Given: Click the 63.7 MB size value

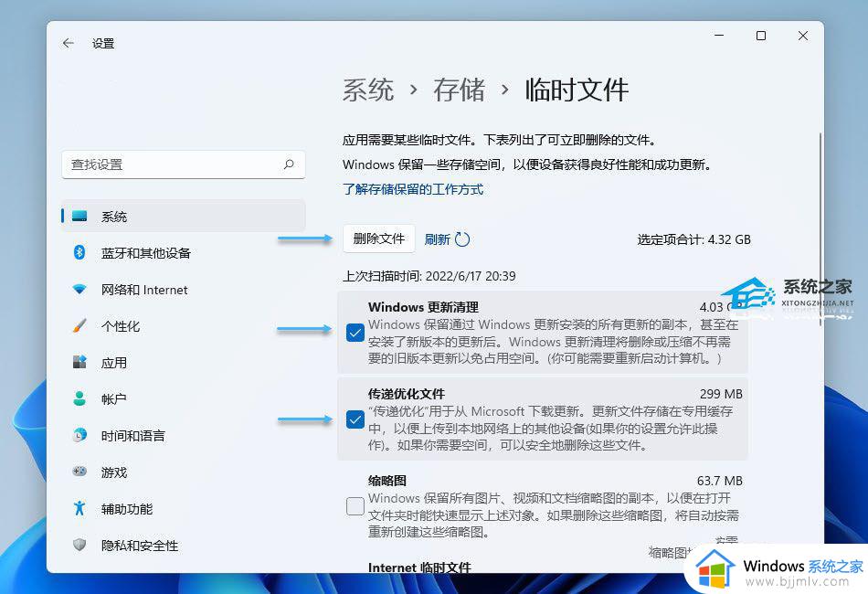Looking at the screenshot, I should [x=720, y=481].
